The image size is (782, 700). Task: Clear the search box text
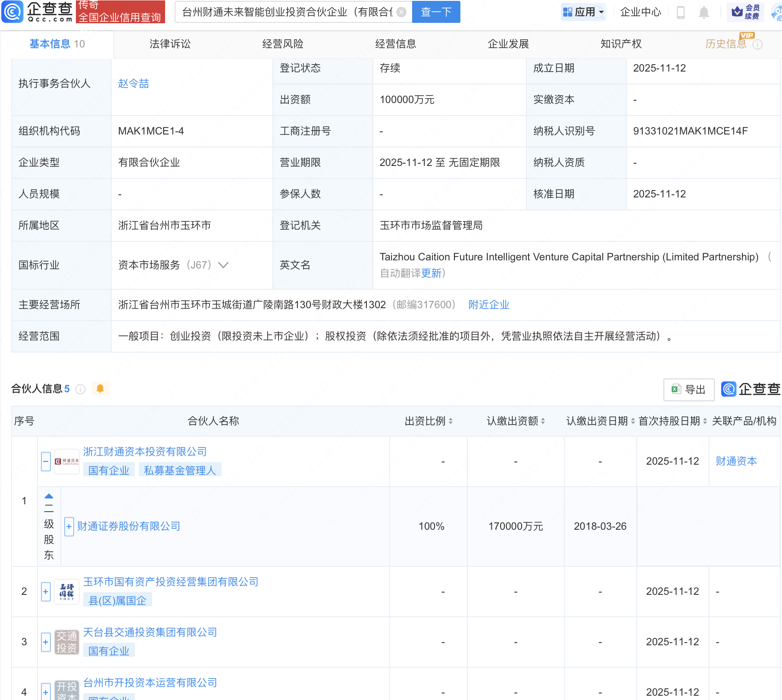point(401,12)
